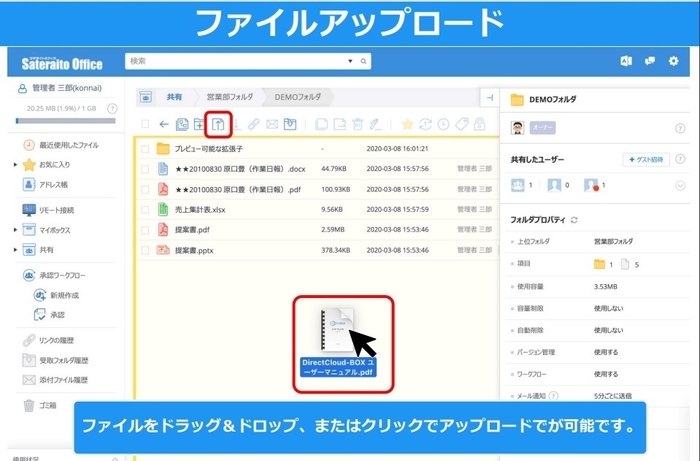The height and width of the screenshot is (461, 700).
Task: Expand the 共有 tree node in sidebar
Action: pyautogui.click(x=16, y=250)
